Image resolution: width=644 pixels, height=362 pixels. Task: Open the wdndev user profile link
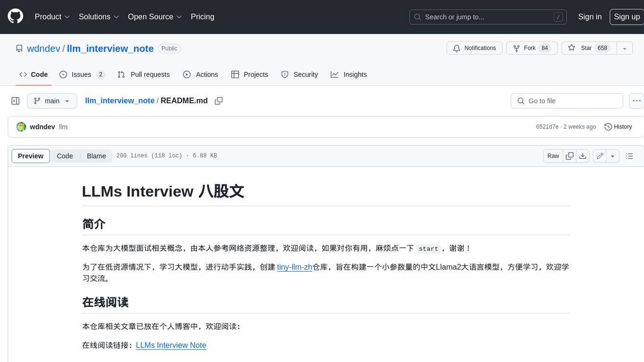[44, 48]
